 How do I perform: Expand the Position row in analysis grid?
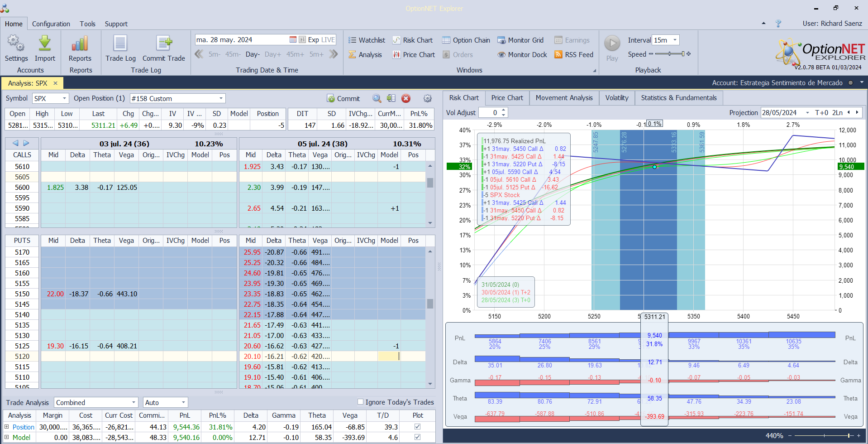click(x=7, y=427)
